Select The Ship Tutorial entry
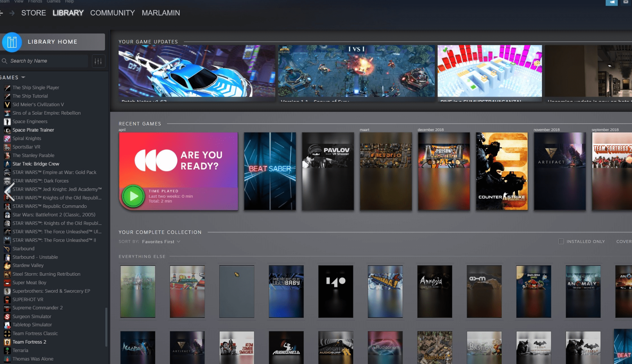Image resolution: width=632 pixels, height=364 pixels. 30,96
